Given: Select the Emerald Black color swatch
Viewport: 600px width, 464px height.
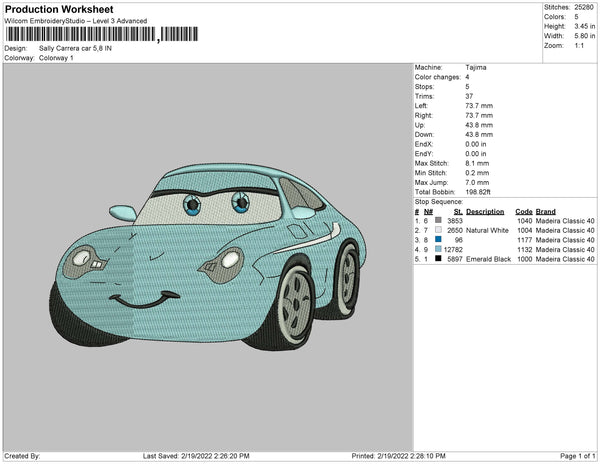Looking at the screenshot, I should coord(439,259).
